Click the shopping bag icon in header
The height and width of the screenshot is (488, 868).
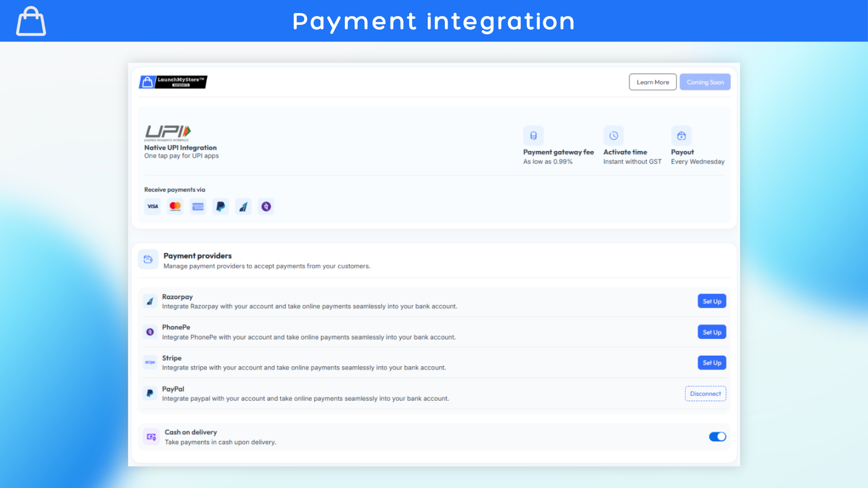click(x=31, y=21)
